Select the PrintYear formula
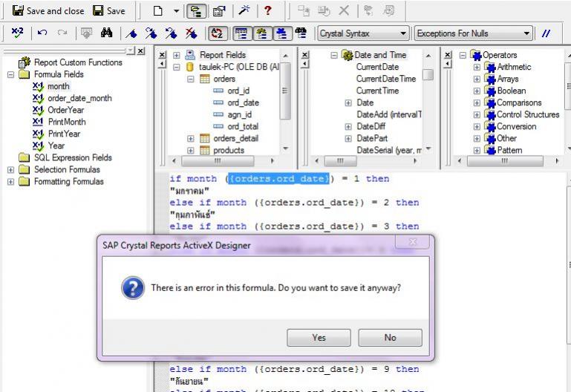The image size is (571, 392). pyautogui.click(x=64, y=134)
